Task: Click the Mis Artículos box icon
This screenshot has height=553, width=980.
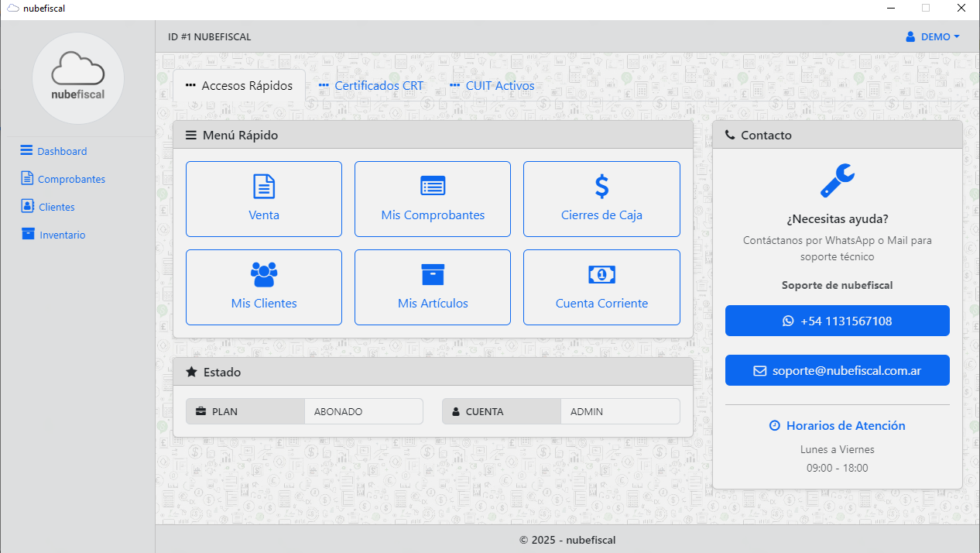Action: click(433, 274)
